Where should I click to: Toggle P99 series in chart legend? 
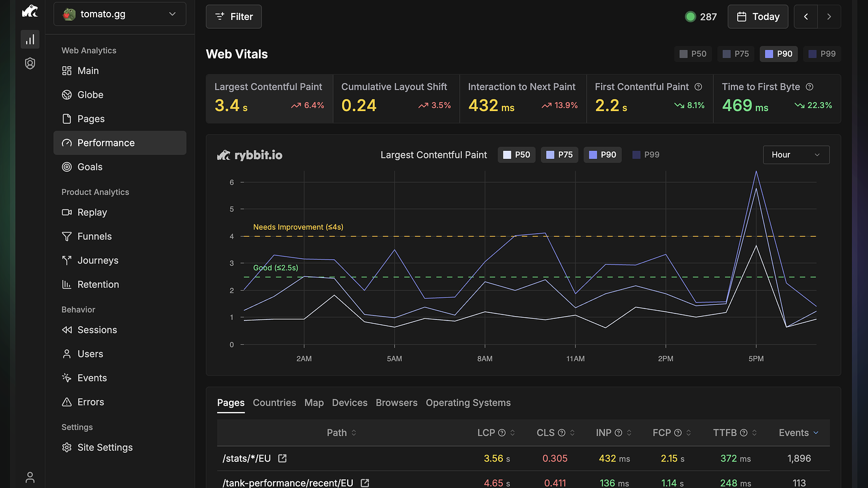(x=646, y=155)
